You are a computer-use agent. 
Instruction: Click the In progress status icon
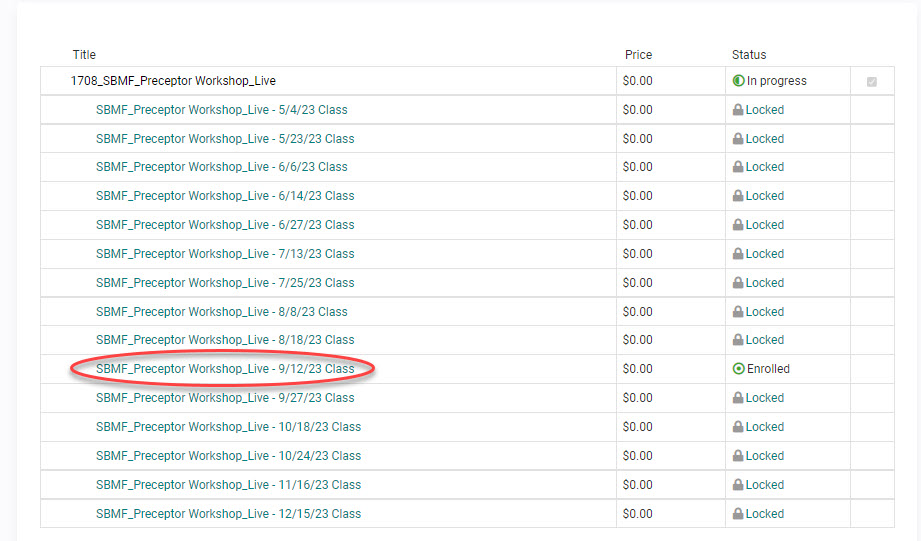pos(739,81)
